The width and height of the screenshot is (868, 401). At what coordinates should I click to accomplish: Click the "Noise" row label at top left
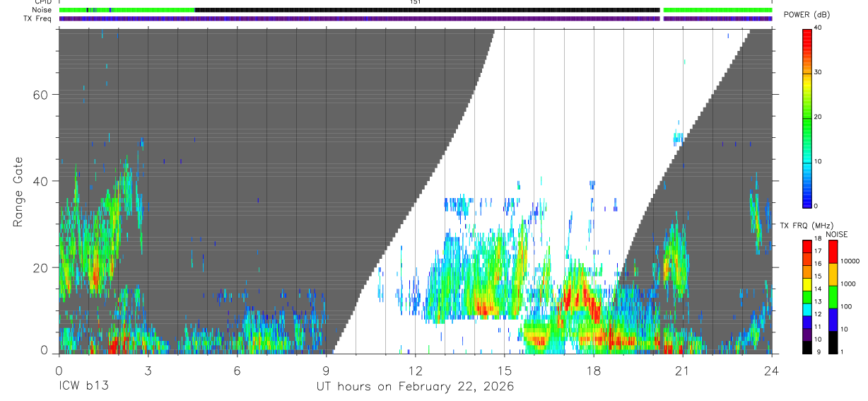coord(41,10)
